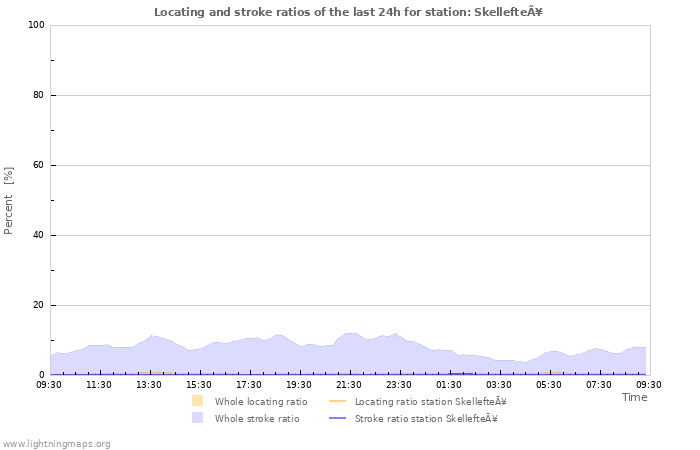Click the 20 value on the y-axis
This screenshot has width=700, height=450.
pos(40,305)
